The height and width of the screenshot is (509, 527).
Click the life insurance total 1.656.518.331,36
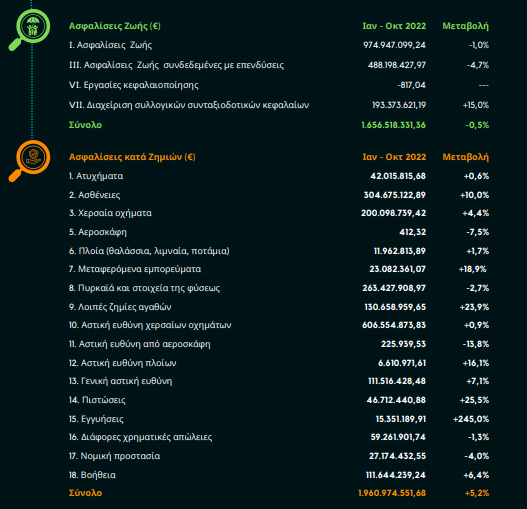tap(394, 125)
